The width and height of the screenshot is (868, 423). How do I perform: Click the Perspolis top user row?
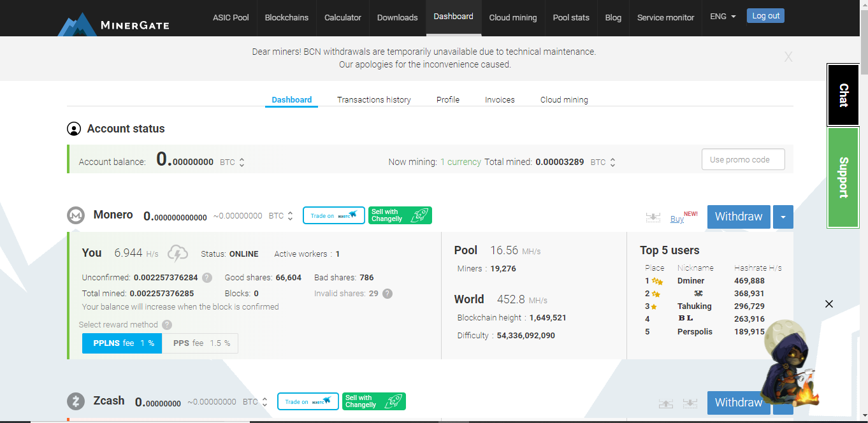coord(711,332)
